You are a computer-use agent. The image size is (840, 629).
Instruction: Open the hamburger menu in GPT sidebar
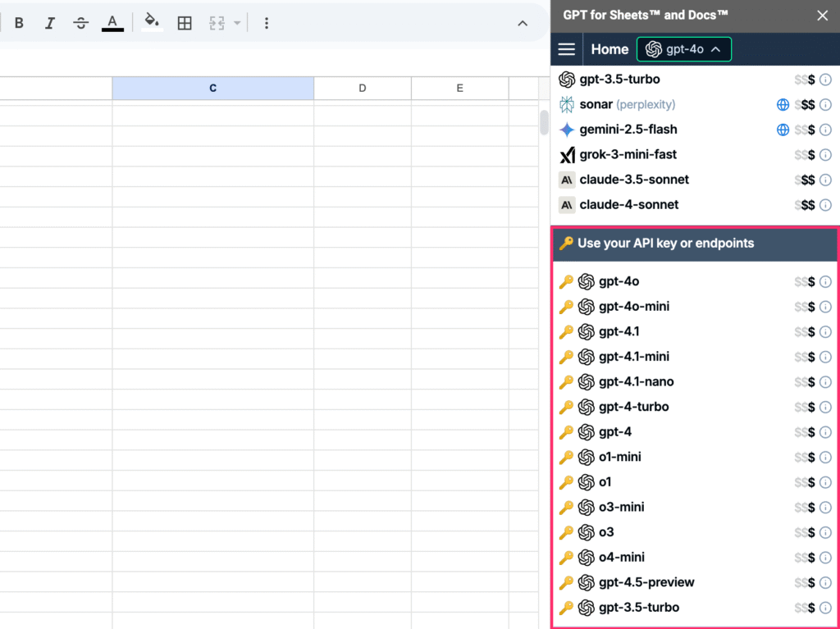[566, 49]
